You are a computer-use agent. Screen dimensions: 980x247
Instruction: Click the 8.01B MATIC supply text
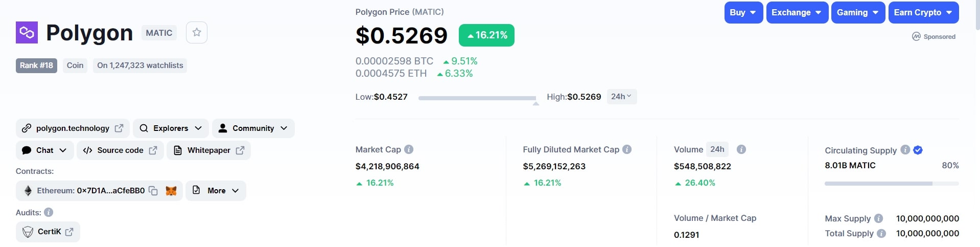coord(850,165)
